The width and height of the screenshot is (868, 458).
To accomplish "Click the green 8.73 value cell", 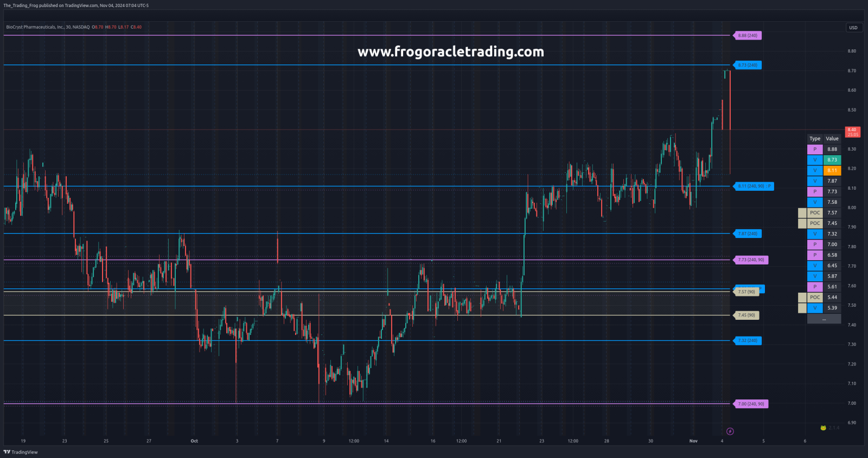I will tap(832, 160).
